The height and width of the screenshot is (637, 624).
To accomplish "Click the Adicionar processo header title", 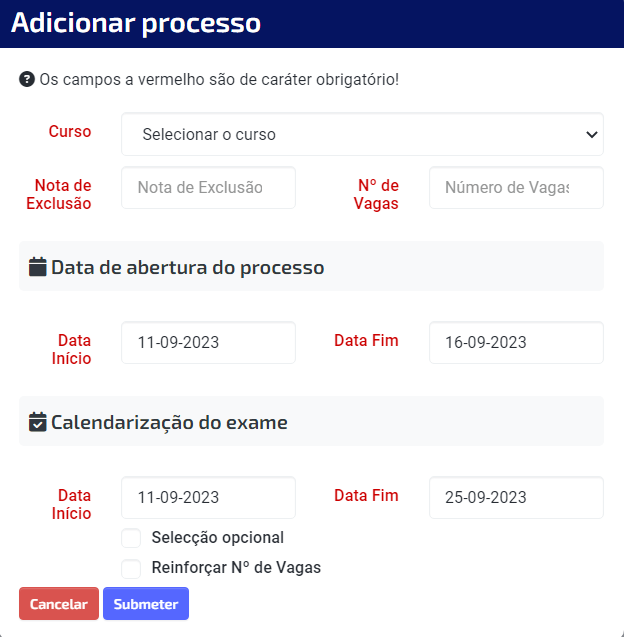I will pyautogui.click(x=136, y=23).
